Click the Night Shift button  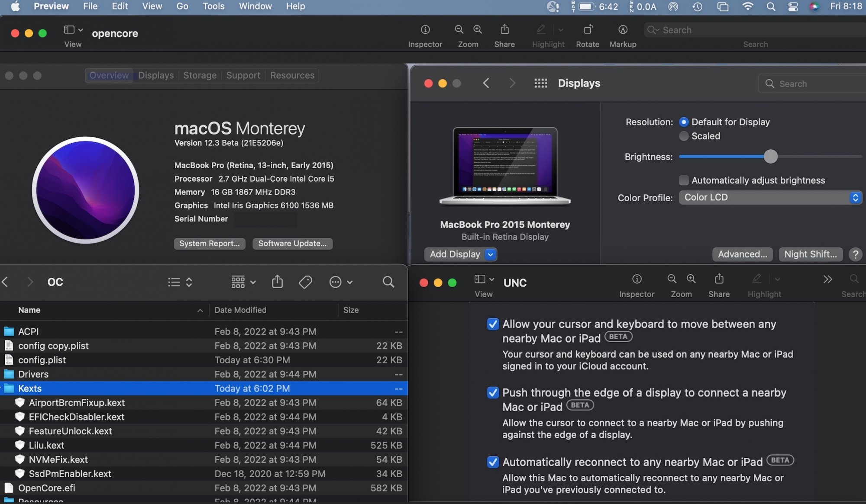pos(810,254)
